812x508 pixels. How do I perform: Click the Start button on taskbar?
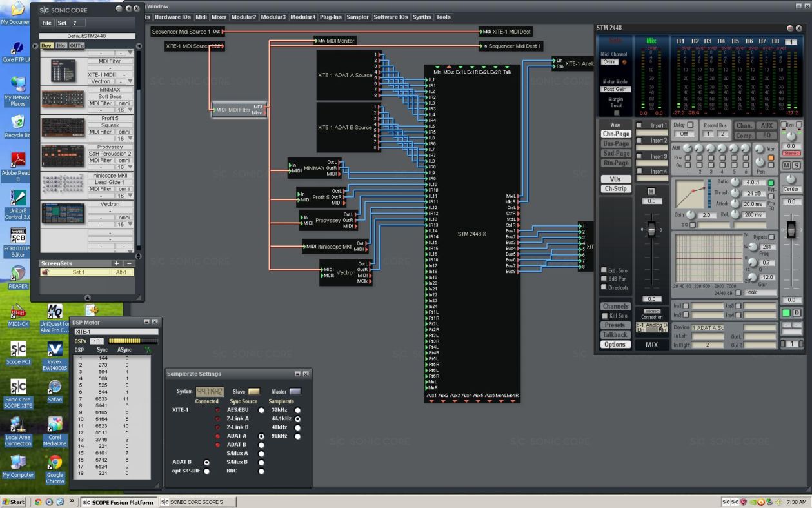coord(14,502)
